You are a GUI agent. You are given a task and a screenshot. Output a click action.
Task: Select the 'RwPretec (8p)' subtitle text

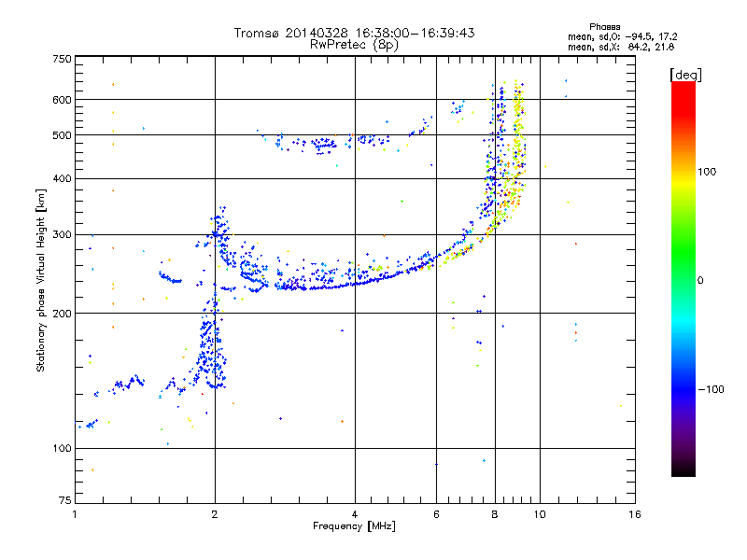pos(354,45)
